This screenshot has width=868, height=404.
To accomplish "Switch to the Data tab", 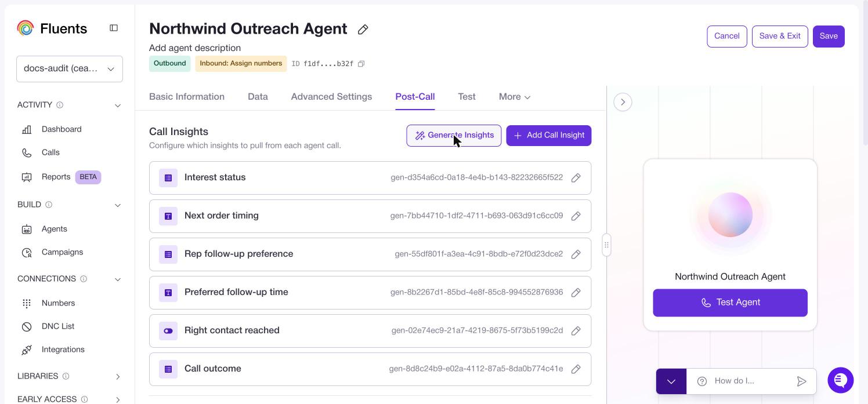I will [258, 97].
